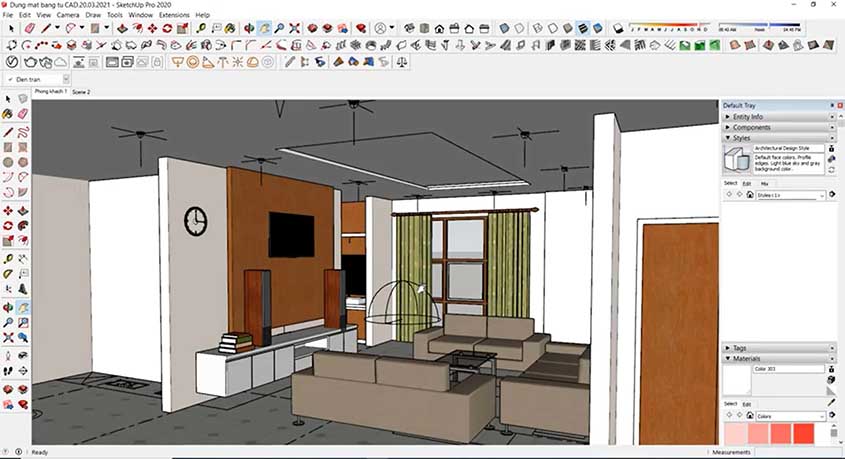Screen dimensions: 845x459
Task: Click the Select arrow tool
Action: coord(11,29)
